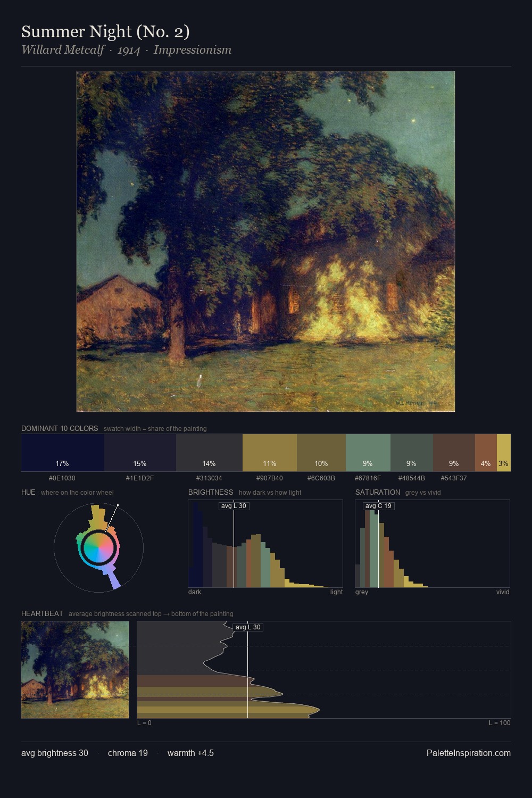
Task: Click the 'BRIGHTNESS' section heading
Action: coord(211,492)
